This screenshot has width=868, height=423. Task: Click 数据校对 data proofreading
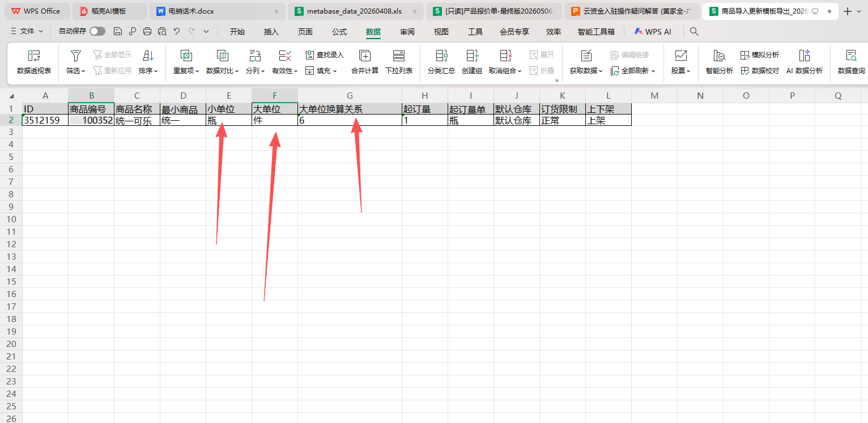pos(759,71)
